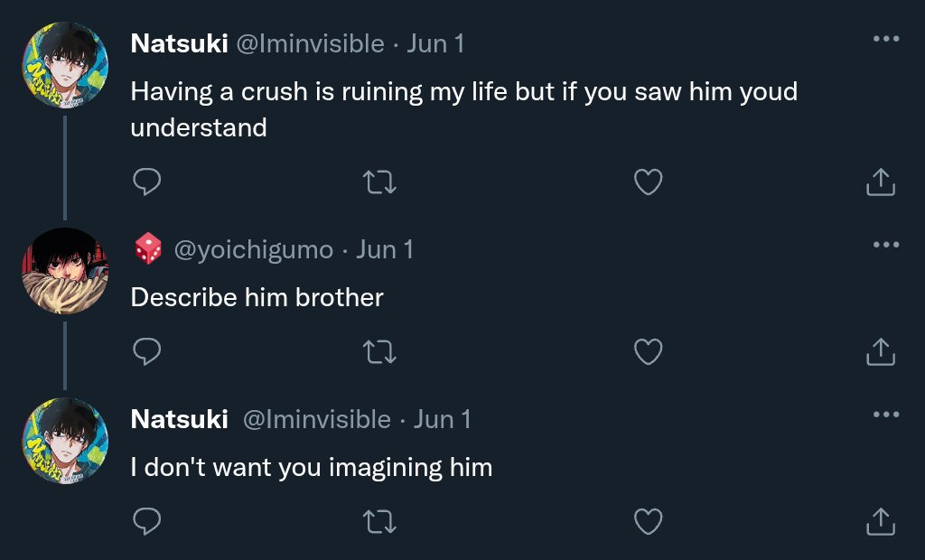Share the 'Having a crush' tweet

coord(880,182)
